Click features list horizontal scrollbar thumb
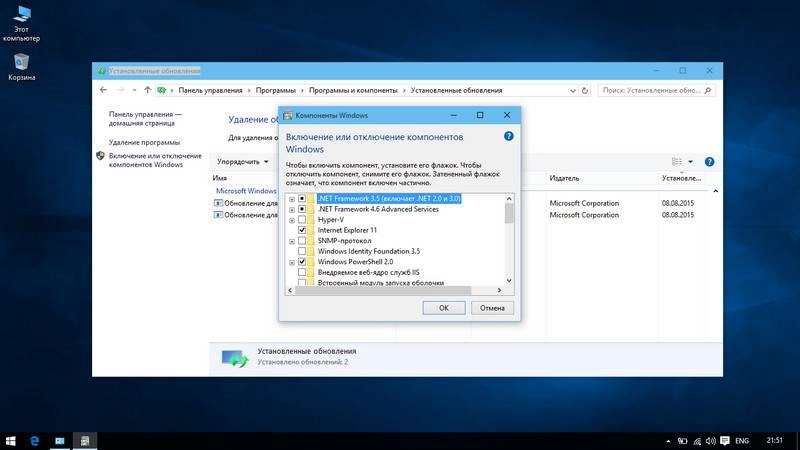The height and width of the screenshot is (450, 800). click(383, 290)
